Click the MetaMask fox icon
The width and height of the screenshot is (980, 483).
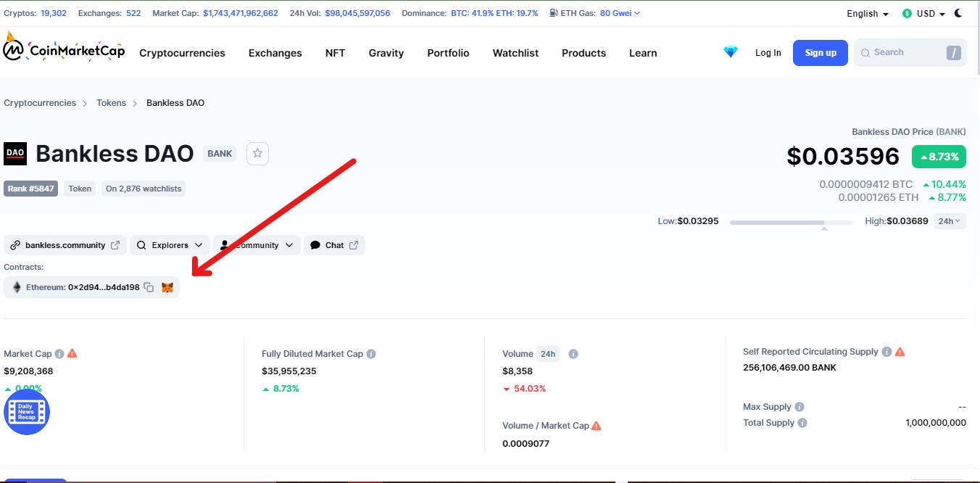point(167,287)
